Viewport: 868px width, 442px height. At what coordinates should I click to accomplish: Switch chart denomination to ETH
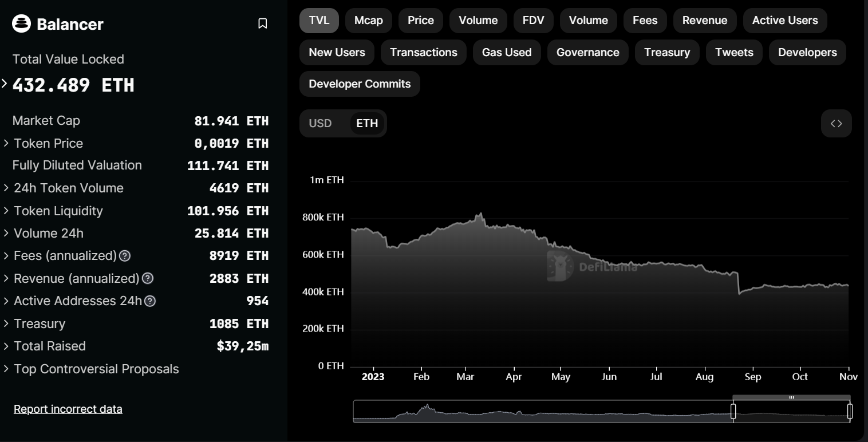click(x=367, y=123)
